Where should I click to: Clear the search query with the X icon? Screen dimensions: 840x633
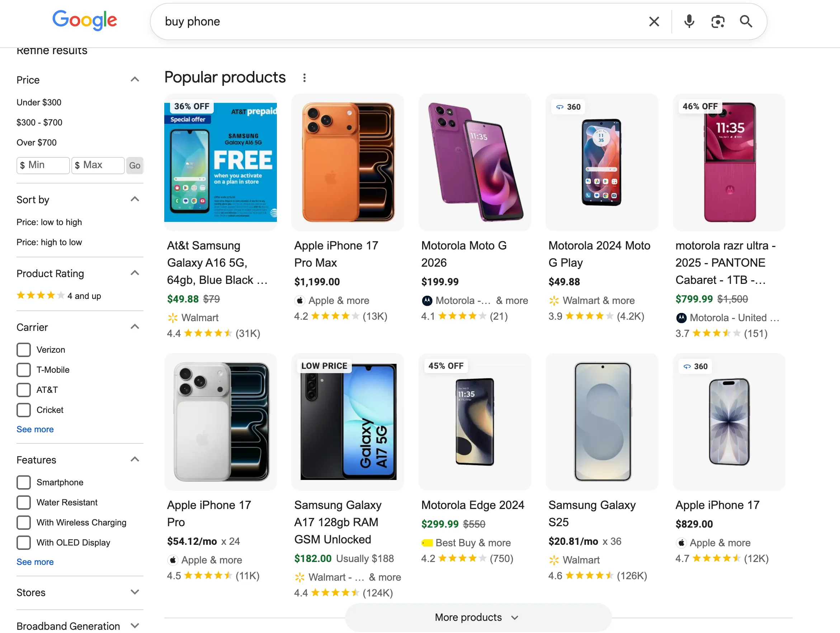[654, 22]
